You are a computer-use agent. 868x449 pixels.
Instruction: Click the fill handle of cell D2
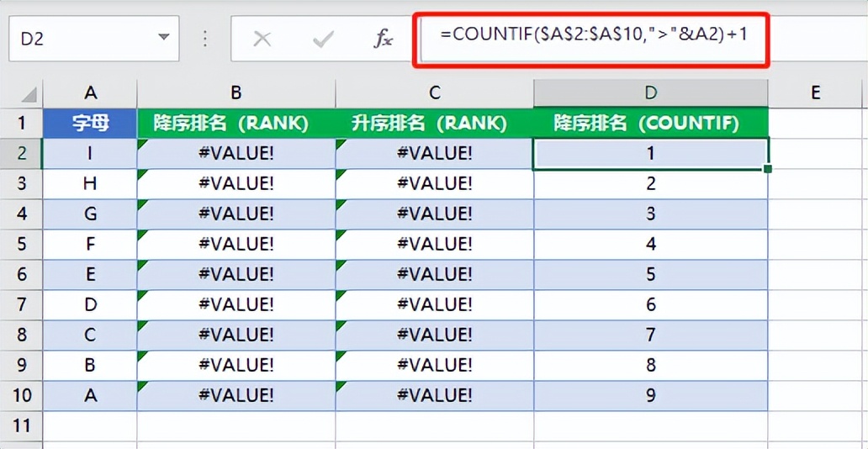coord(768,168)
